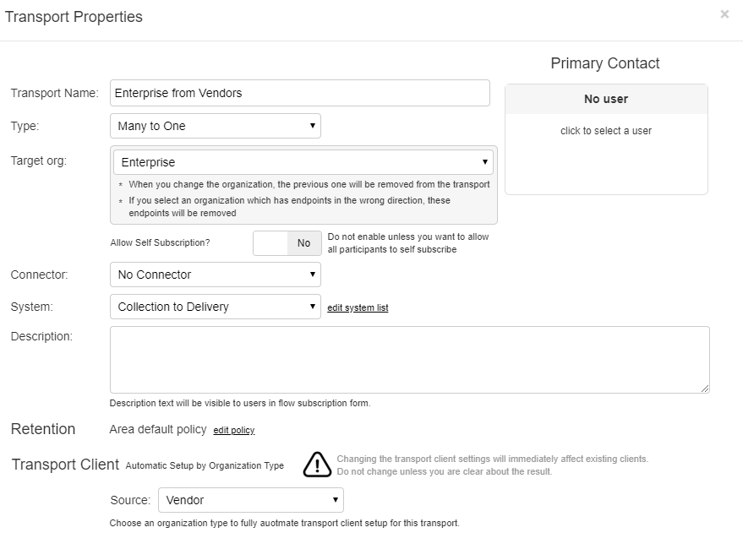The width and height of the screenshot is (743, 560).
Task: Click the Connector dropdown arrow
Action: [x=312, y=275]
